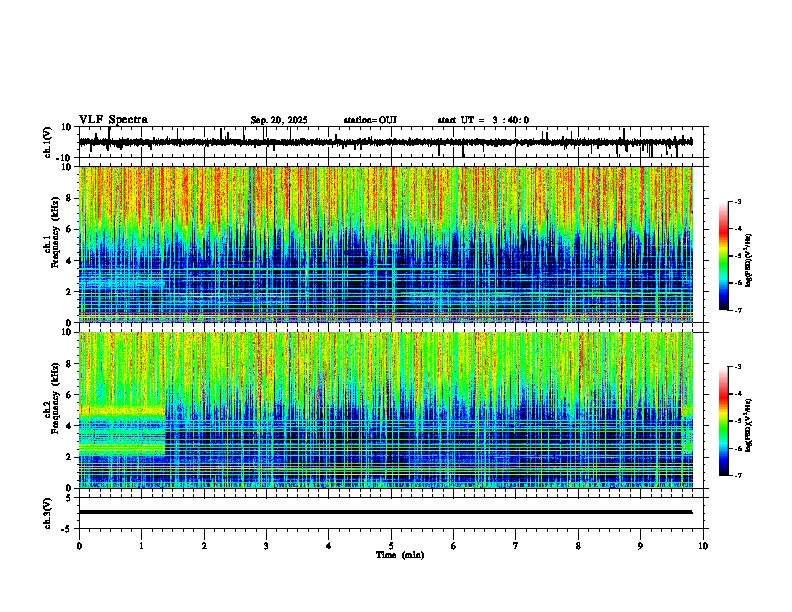Click the "ch.3(V)" axis label

[48, 514]
